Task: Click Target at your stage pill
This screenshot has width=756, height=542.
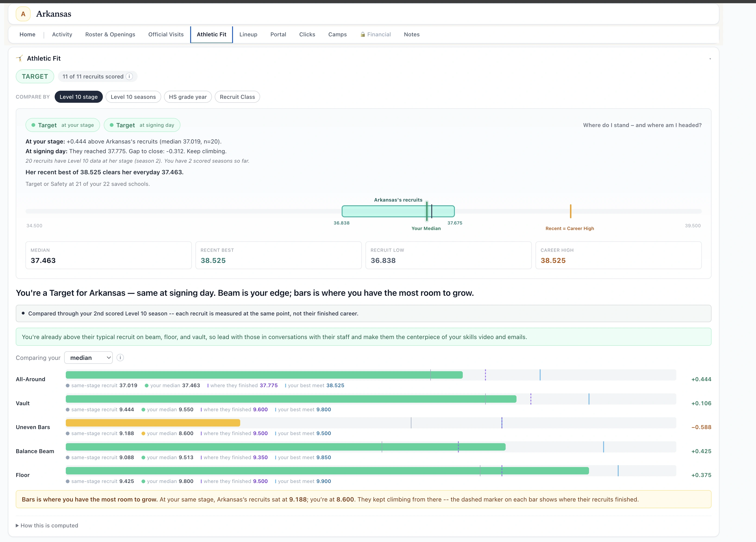Action: 63,125
